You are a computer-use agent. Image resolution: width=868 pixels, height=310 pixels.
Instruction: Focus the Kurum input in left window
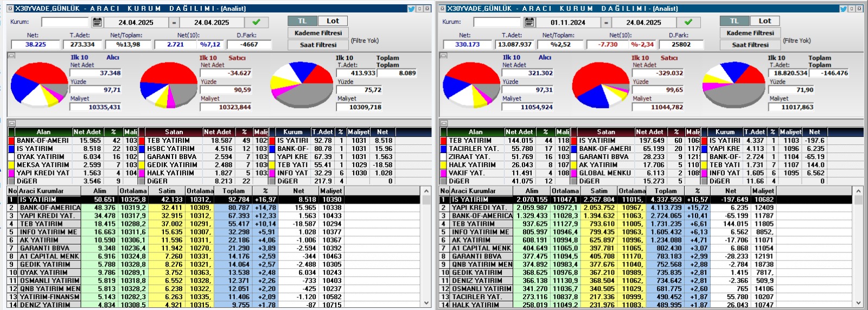pos(65,22)
